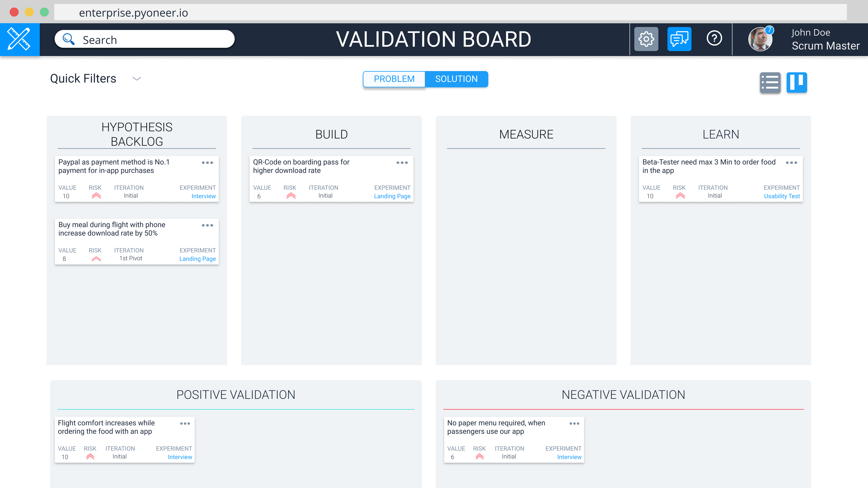Open three-dot menu on Paypal payment card

click(x=207, y=163)
